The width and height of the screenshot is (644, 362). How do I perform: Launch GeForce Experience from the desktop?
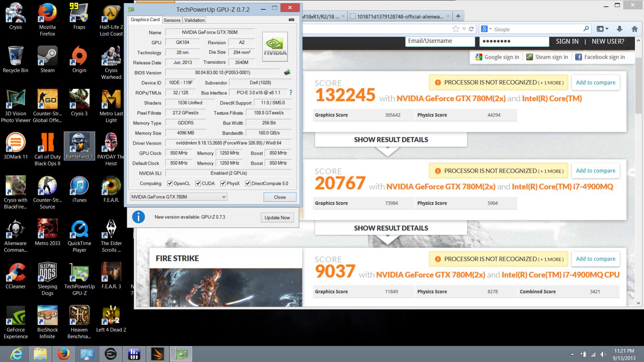coord(15,322)
